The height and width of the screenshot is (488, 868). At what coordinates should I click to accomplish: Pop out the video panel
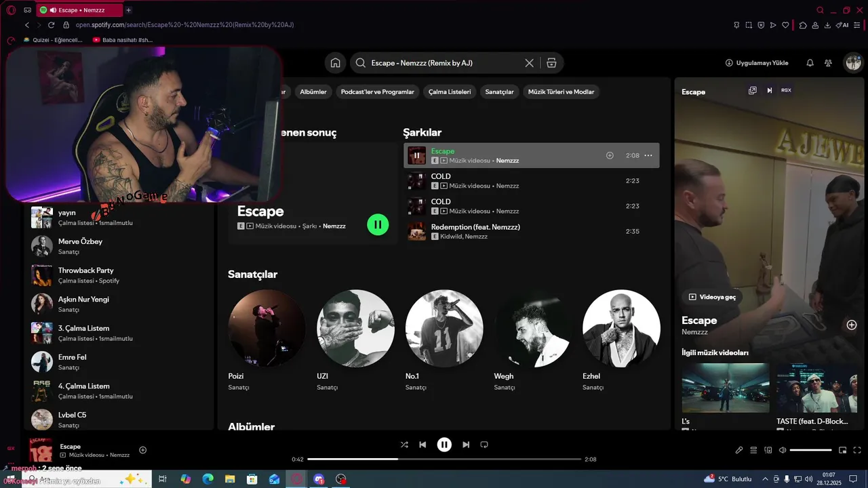point(752,90)
